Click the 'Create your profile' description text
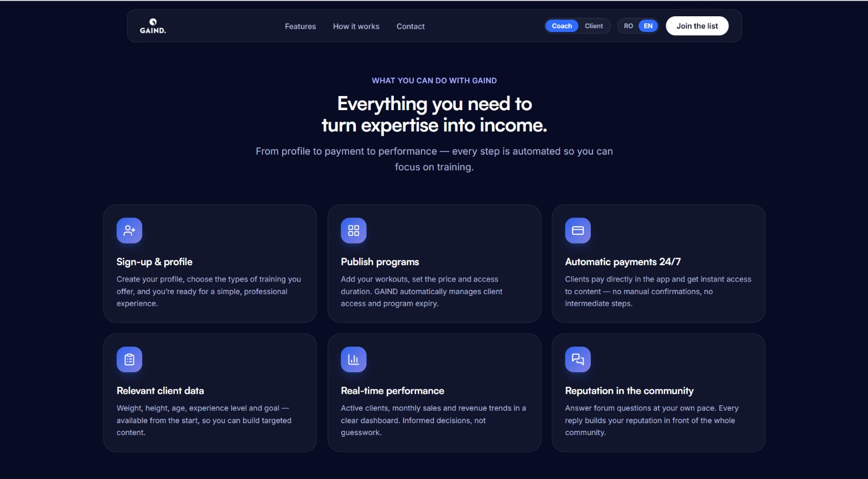The height and width of the screenshot is (479, 868). pos(209,291)
